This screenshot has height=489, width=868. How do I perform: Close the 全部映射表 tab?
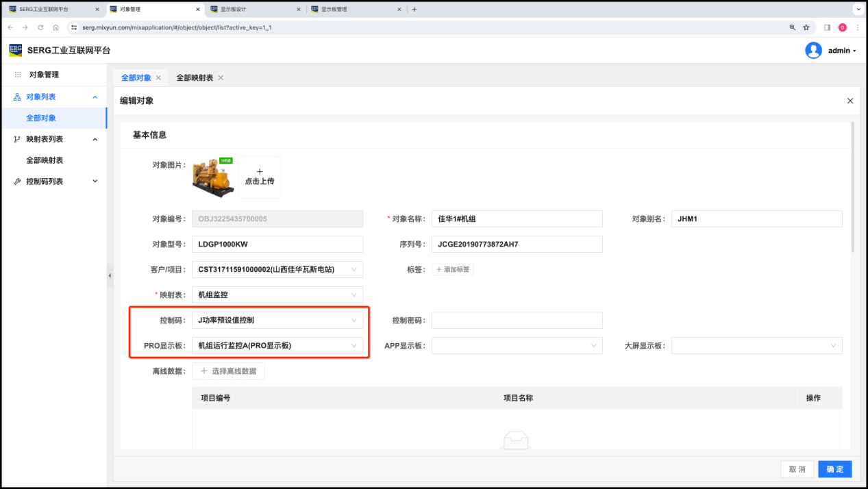[221, 78]
